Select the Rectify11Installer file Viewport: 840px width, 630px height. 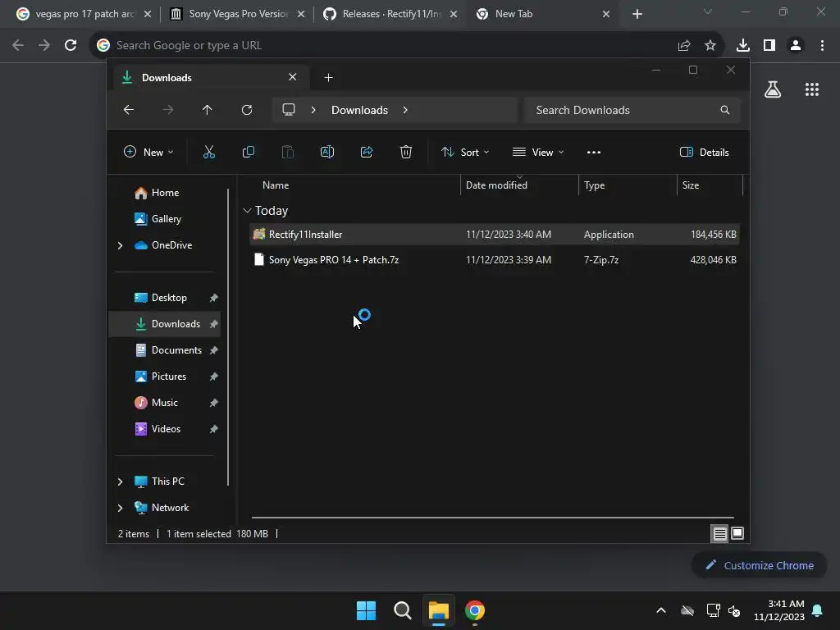[495, 234]
